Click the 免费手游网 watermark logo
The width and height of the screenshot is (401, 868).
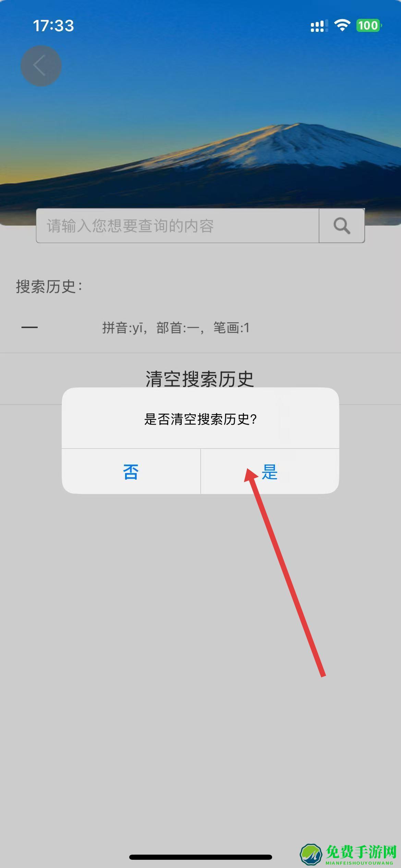click(312, 853)
